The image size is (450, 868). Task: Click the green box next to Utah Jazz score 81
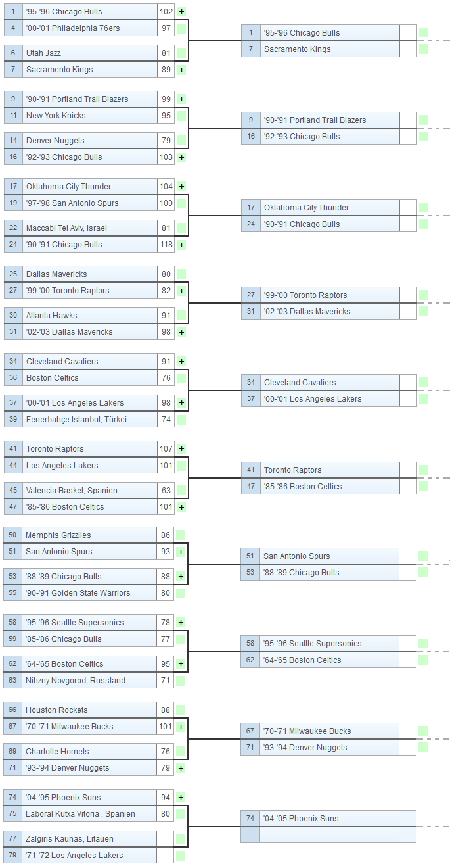point(181,53)
